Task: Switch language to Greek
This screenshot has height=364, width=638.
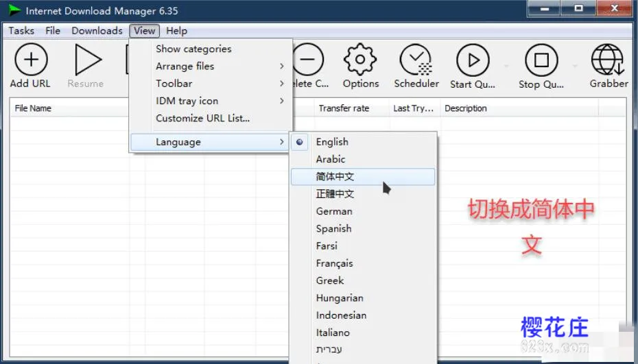Action: coord(363,280)
